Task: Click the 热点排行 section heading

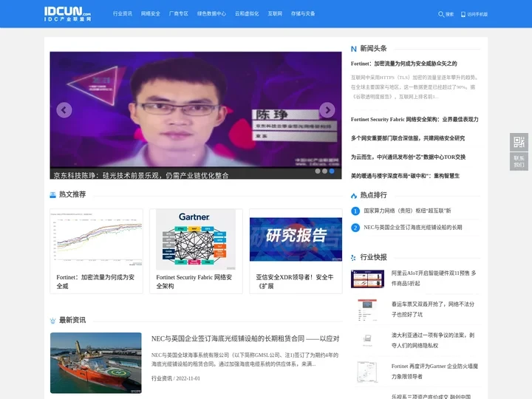Action: click(373, 195)
